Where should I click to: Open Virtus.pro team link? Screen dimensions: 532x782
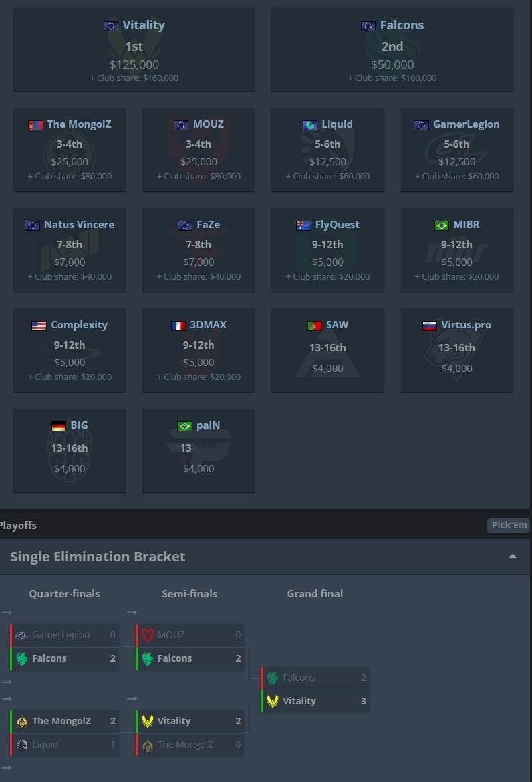coord(466,324)
